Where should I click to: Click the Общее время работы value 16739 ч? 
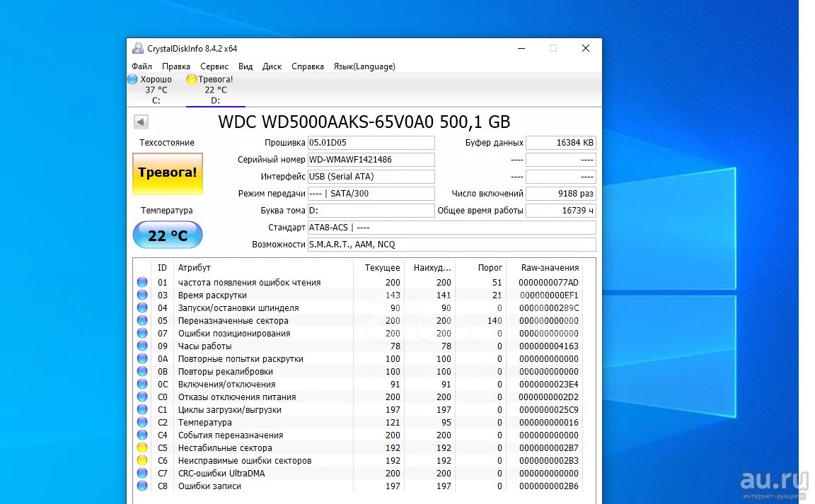561,211
